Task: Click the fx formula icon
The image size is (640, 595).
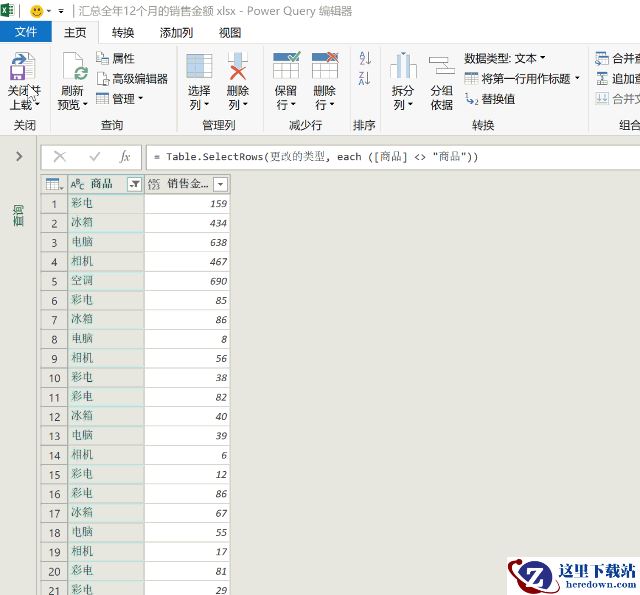Action: 124,157
